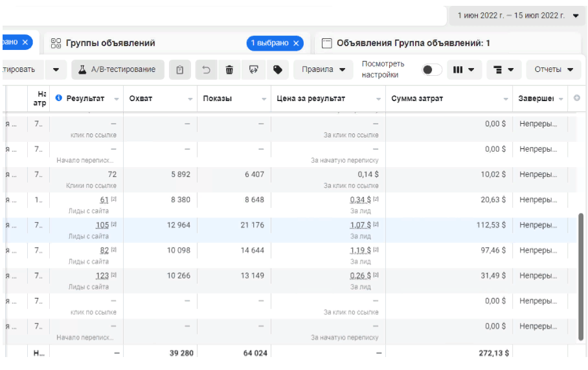Viewport: 588px width, 370px height.
Task: Close the partially visible selection chip X
Action: [25, 42]
